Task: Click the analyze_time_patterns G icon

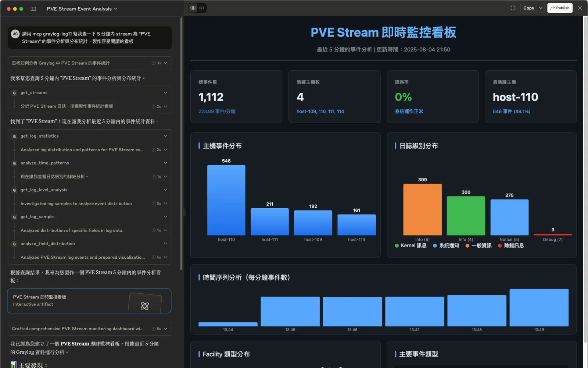Action: [x=14, y=163]
